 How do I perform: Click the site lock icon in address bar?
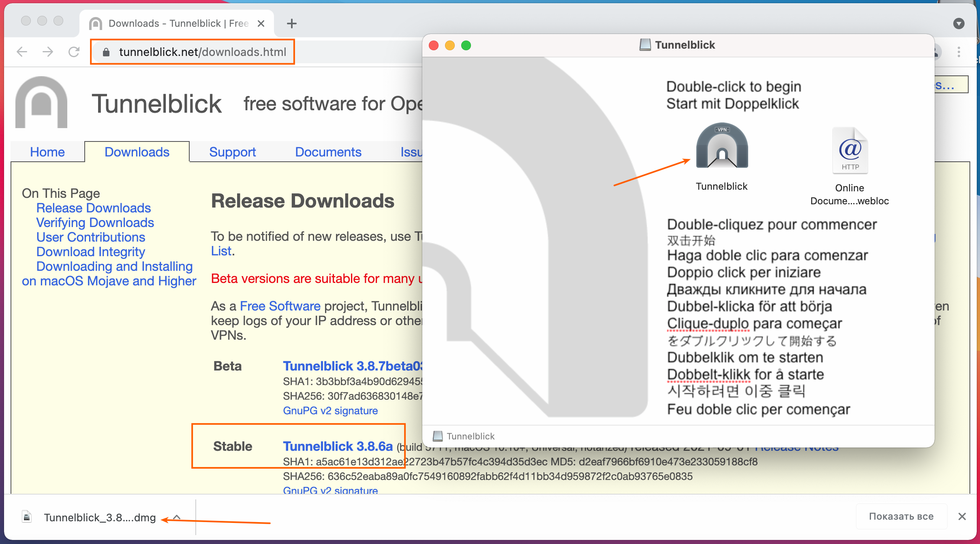[106, 52]
